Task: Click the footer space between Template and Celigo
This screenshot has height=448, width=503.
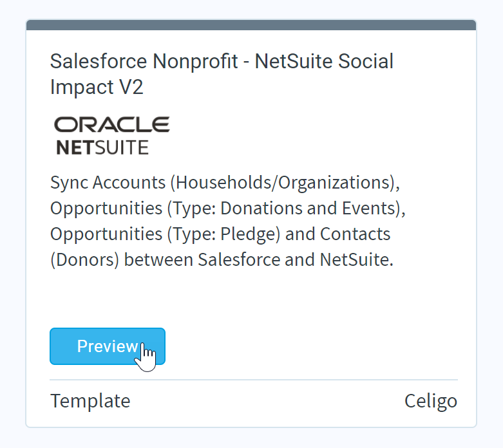Action: pos(267,401)
